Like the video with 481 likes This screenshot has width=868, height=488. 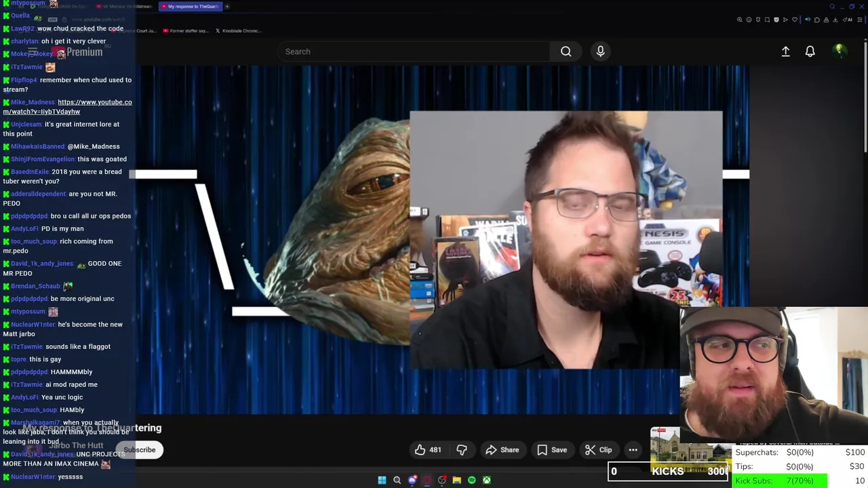(428, 450)
